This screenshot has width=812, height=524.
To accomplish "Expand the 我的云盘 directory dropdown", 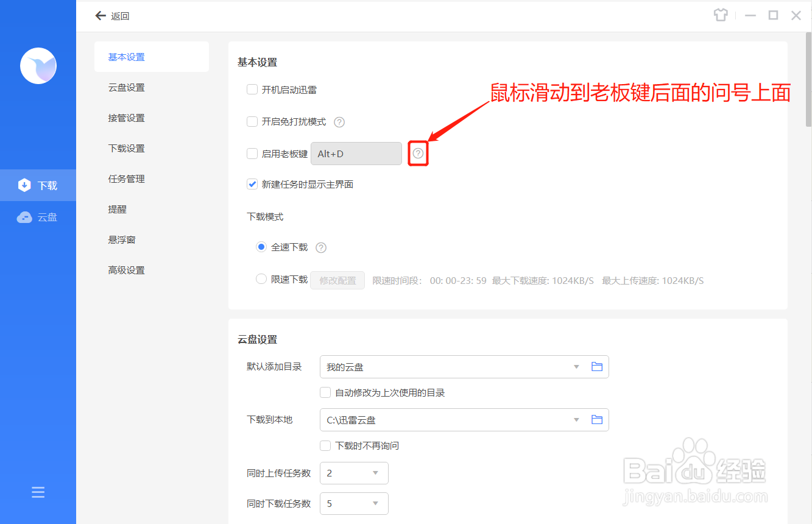I will [576, 367].
